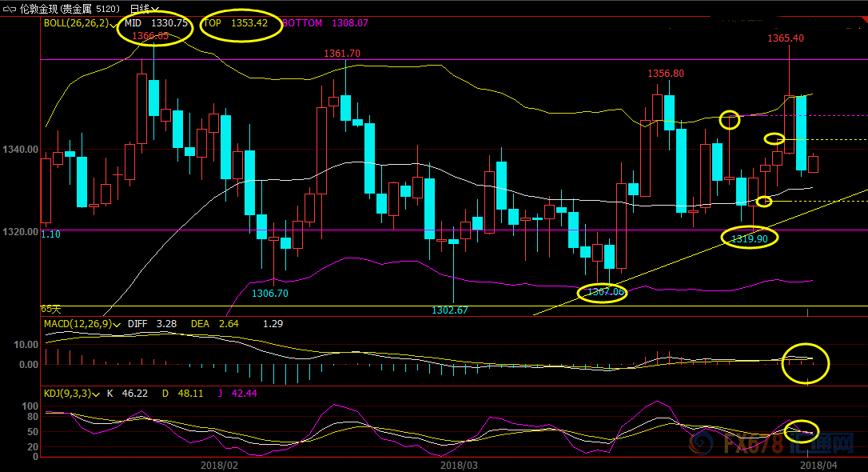868x472 pixels.
Task: Click the 20 KDJ axis label
Action: 33,448
